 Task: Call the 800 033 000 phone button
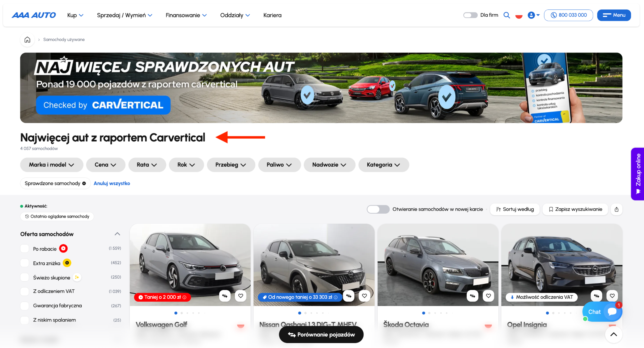coord(568,15)
